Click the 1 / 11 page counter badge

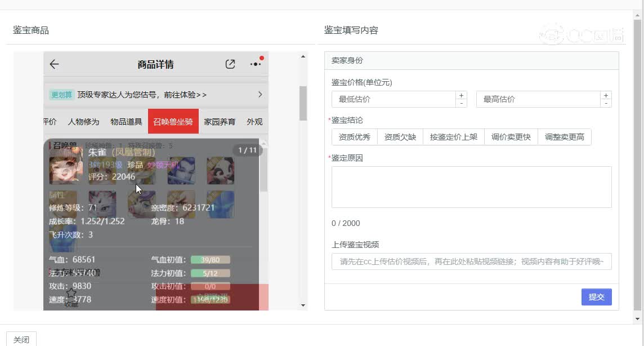(x=247, y=150)
